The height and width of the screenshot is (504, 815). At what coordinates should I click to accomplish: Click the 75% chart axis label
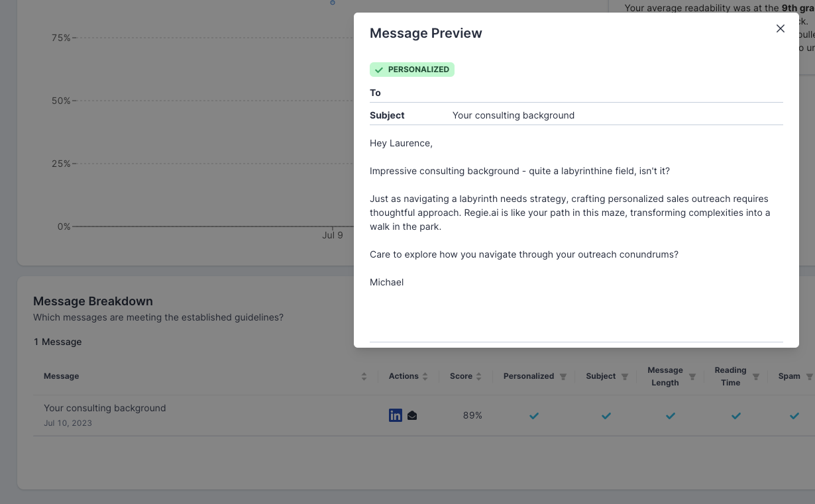tap(61, 38)
